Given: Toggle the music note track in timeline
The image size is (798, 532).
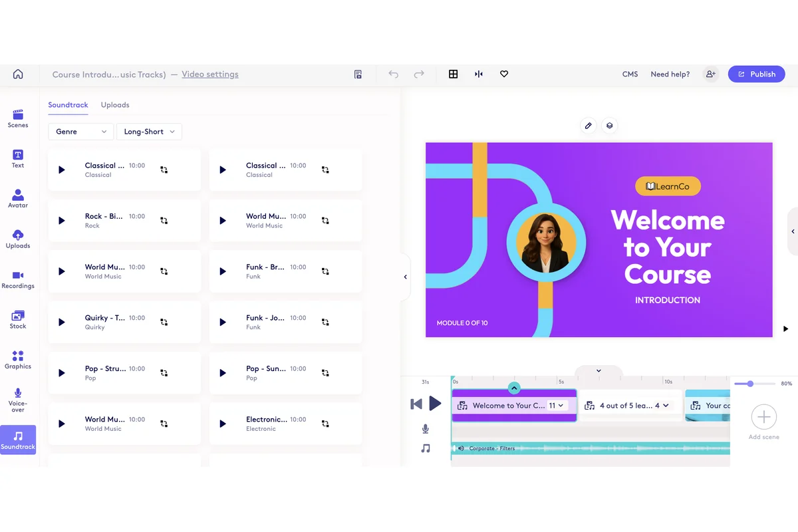Looking at the screenshot, I should click(426, 449).
